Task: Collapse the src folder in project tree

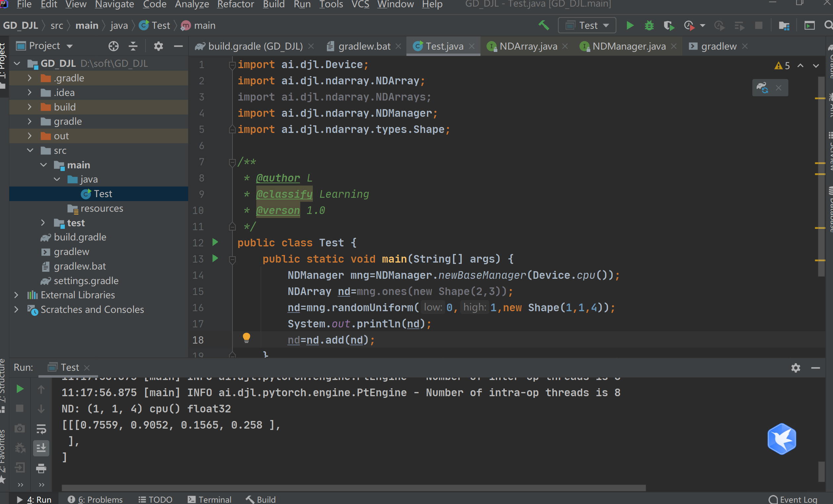Action: point(30,150)
